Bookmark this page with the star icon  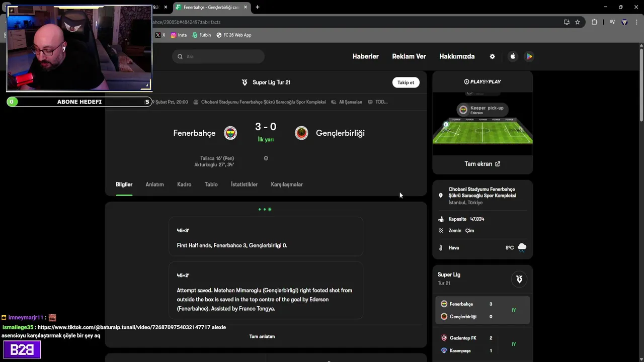pyautogui.click(x=578, y=22)
